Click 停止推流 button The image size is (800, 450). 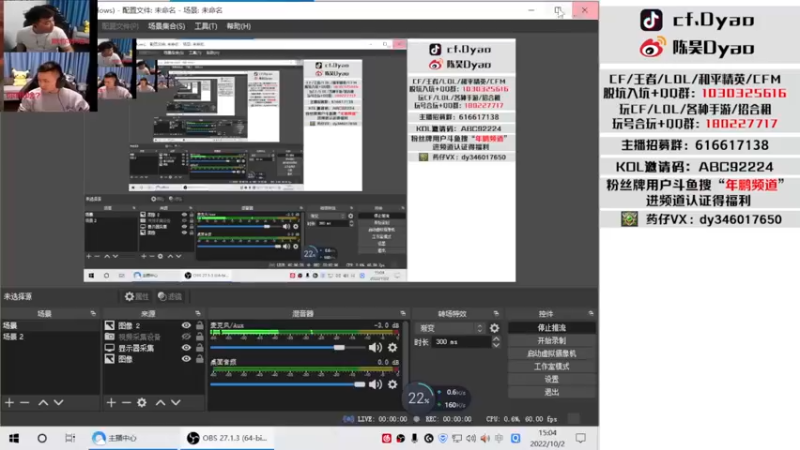(x=552, y=328)
